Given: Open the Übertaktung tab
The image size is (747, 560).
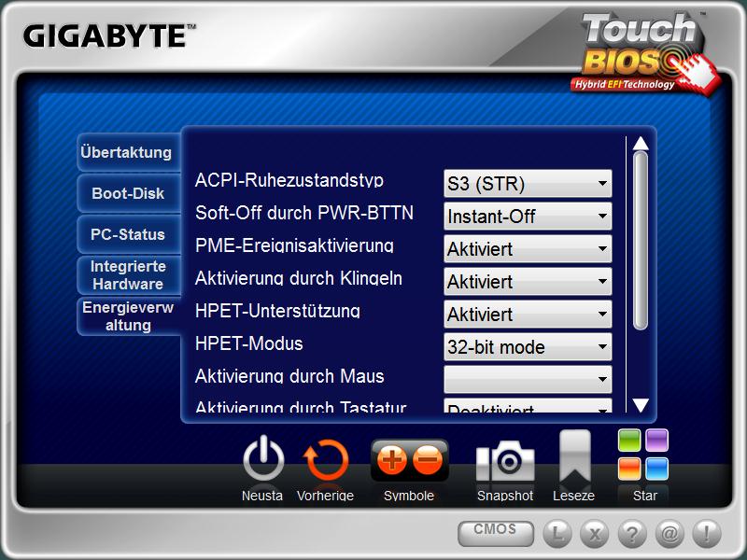Looking at the screenshot, I should 127,152.
